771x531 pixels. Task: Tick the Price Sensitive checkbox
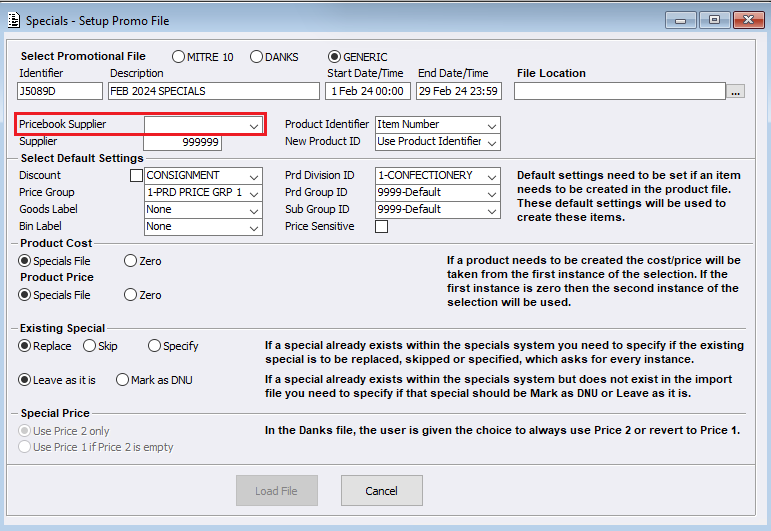(382, 226)
